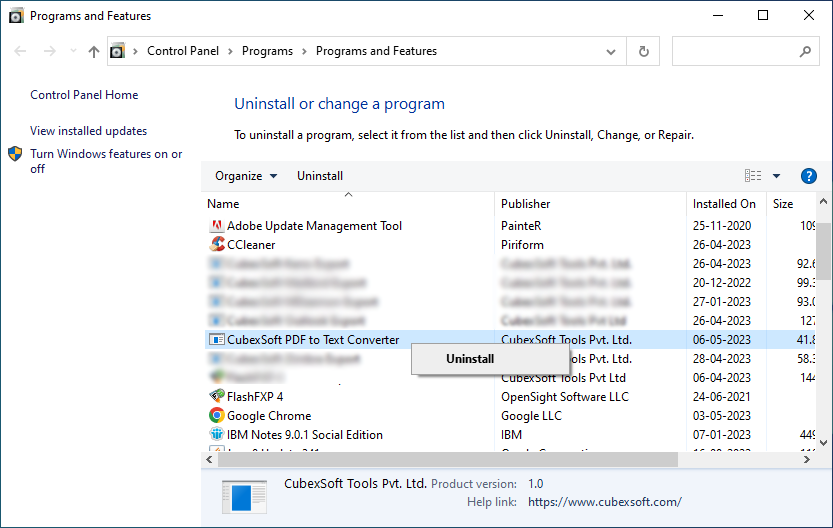Image resolution: width=833 pixels, height=528 pixels.
Task: Click the Back navigation arrow
Action: tap(20, 51)
